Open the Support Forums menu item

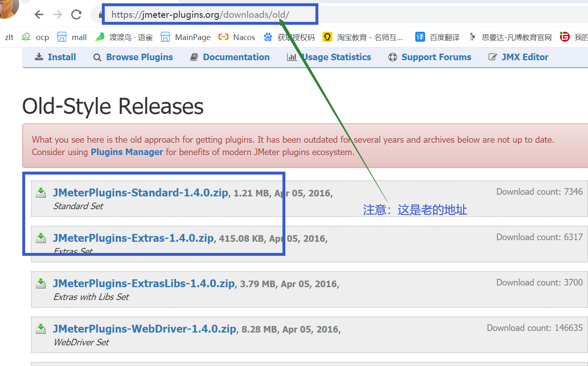[x=436, y=57]
